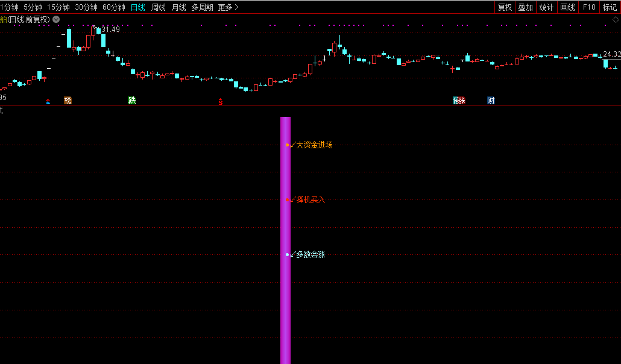This screenshot has height=364, width=621.
Task: Click the 画线 drawing tools button
Action: [567, 7]
